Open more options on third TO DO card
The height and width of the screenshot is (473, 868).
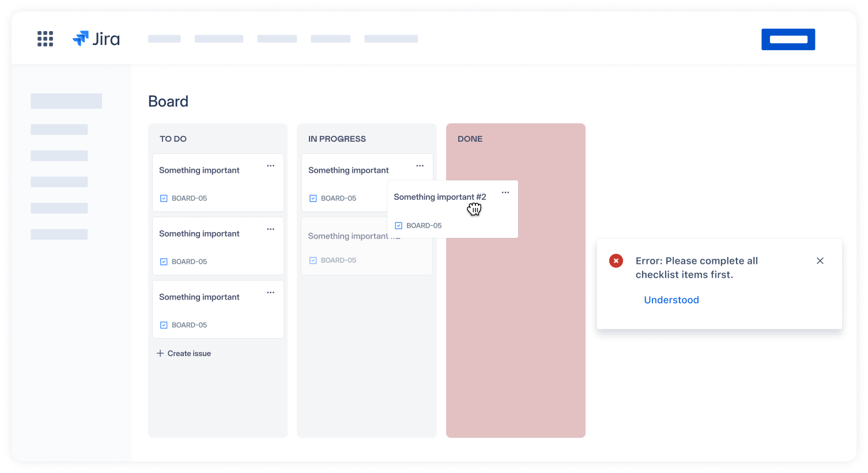click(270, 293)
